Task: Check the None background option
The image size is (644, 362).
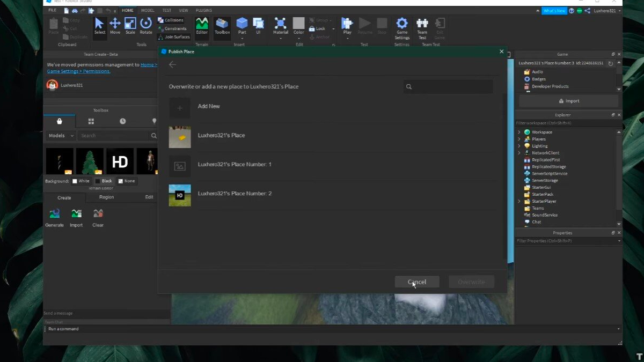Action: tap(121, 181)
